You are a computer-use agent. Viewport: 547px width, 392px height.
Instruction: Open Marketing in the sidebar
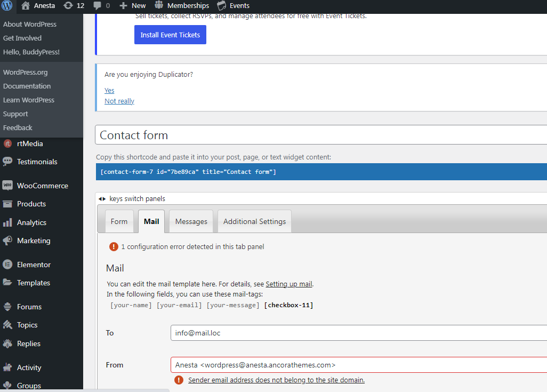pyautogui.click(x=34, y=241)
